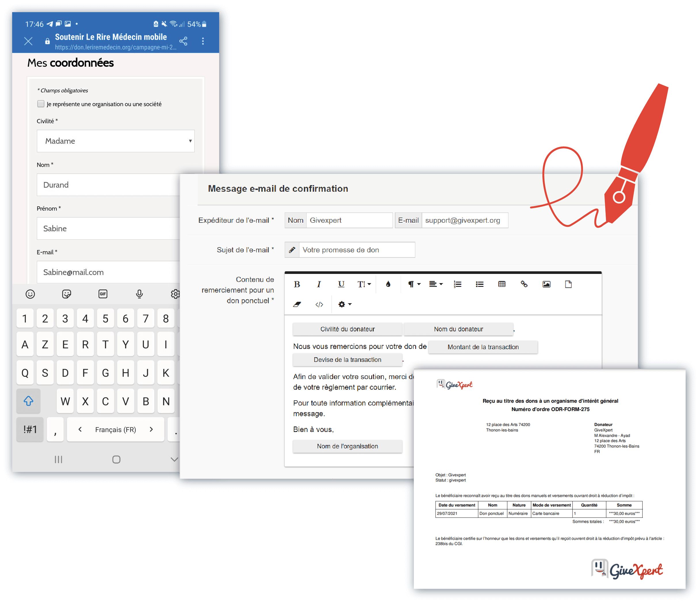Image resolution: width=700 pixels, height=603 pixels.
Task: Tap the hide keyboard chevron
Action: point(174,459)
